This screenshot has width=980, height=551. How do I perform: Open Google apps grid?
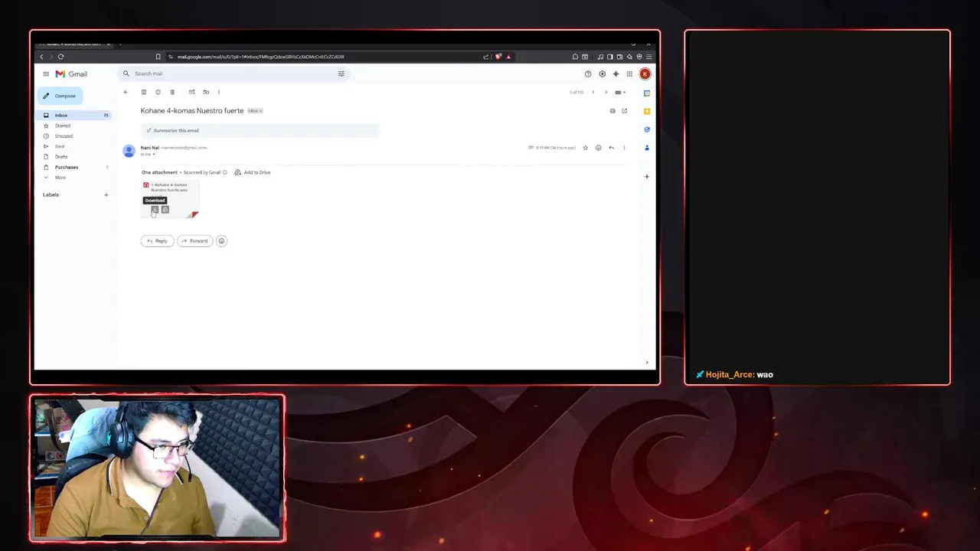point(629,74)
